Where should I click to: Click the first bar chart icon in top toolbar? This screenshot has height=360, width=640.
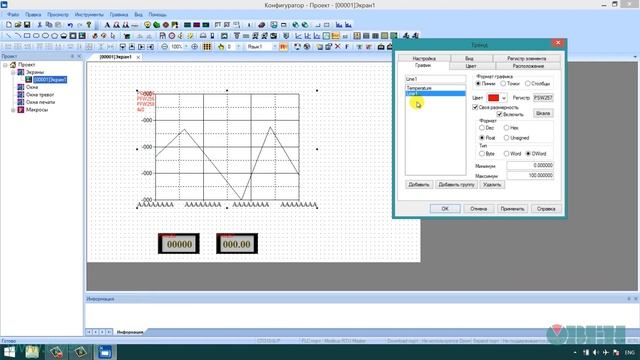coord(339,25)
